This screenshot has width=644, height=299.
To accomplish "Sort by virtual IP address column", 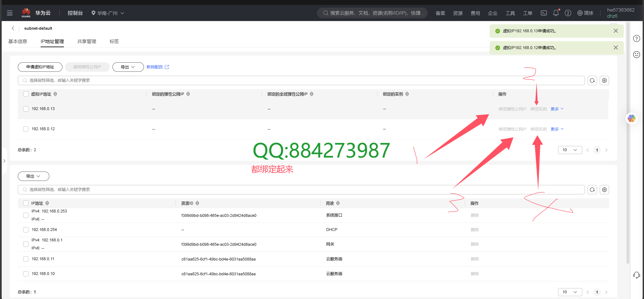I will [55, 94].
